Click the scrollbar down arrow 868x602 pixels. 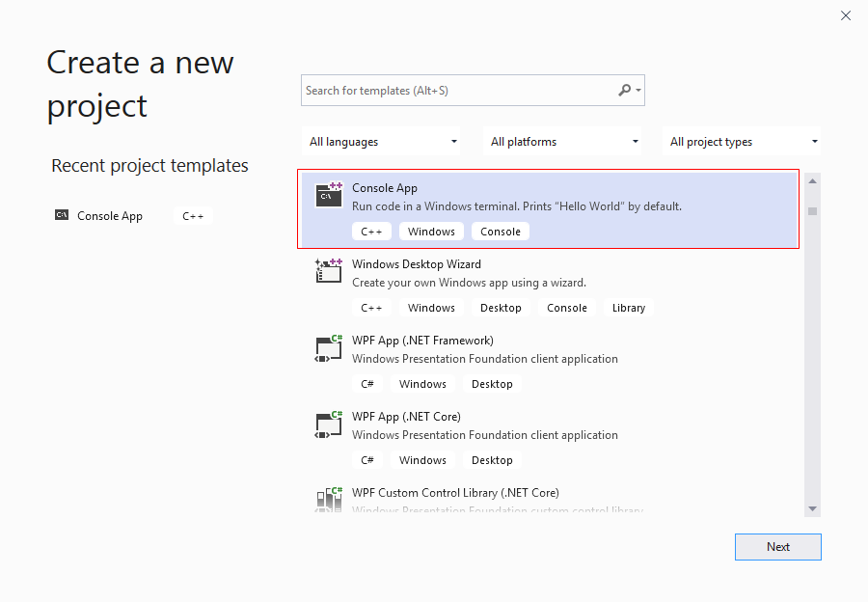[813, 508]
